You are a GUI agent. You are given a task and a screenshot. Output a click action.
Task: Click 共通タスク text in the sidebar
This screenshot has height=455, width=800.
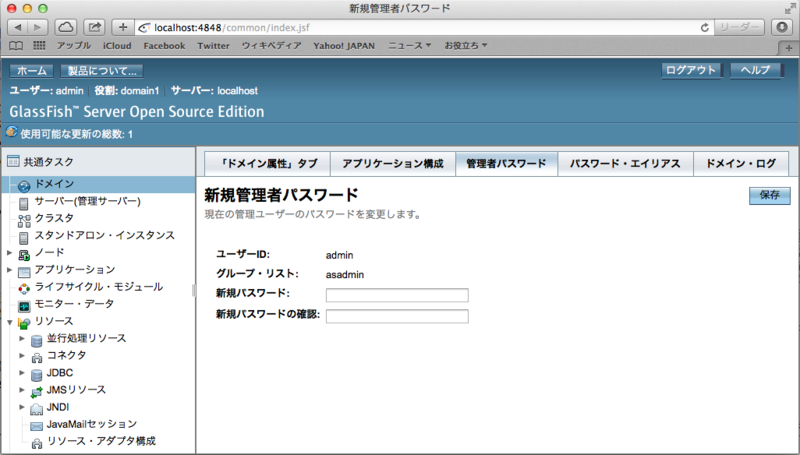48,162
